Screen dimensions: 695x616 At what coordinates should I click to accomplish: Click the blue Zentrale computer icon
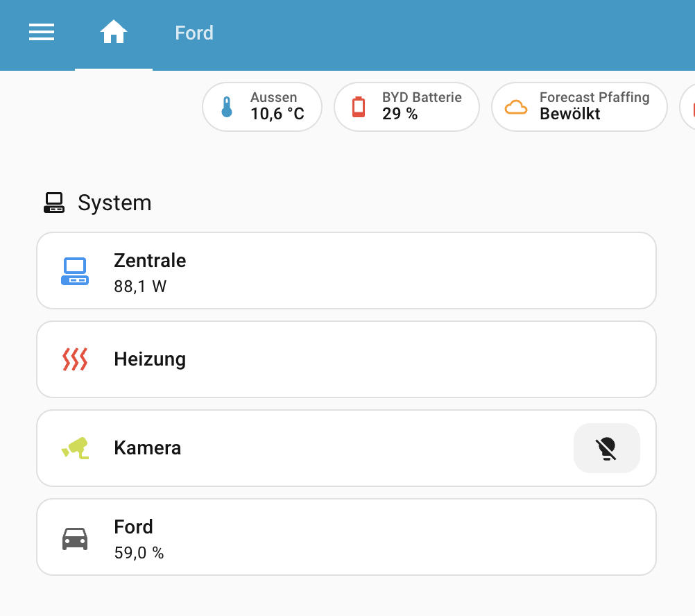75,271
